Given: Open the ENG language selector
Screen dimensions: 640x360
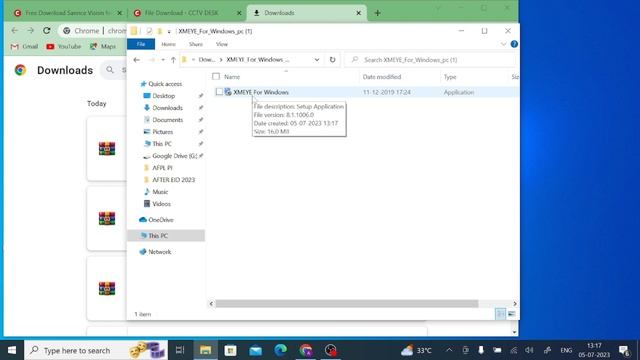Looking at the screenshot, I should [x=566, y=350].
